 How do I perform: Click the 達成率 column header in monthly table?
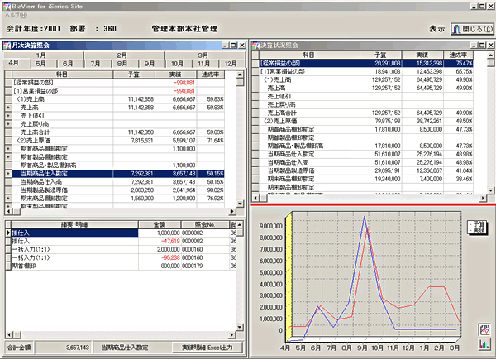tap(211, 74)
